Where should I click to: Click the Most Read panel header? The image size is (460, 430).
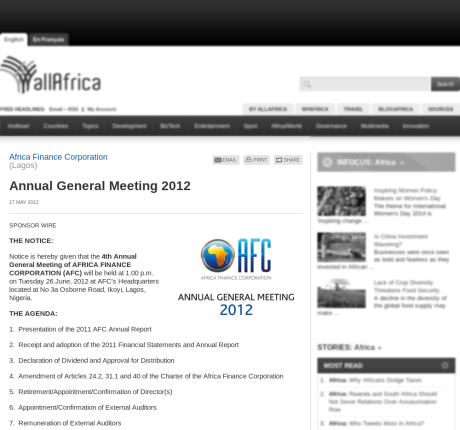point(386,365)
